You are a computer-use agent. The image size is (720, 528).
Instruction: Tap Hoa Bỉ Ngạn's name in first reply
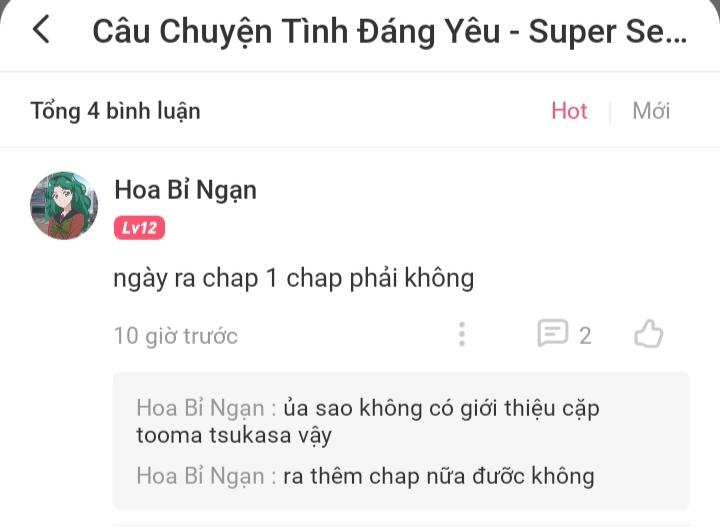point(200,408)
